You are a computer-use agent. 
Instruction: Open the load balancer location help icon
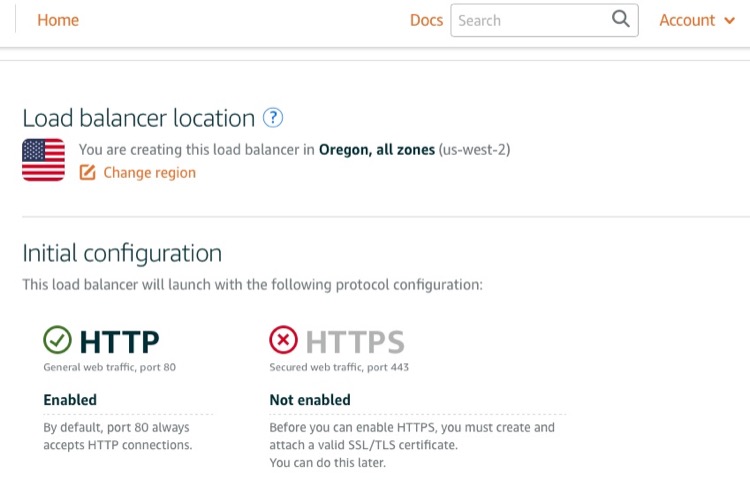pyautogui.click(x=273, y=118)
